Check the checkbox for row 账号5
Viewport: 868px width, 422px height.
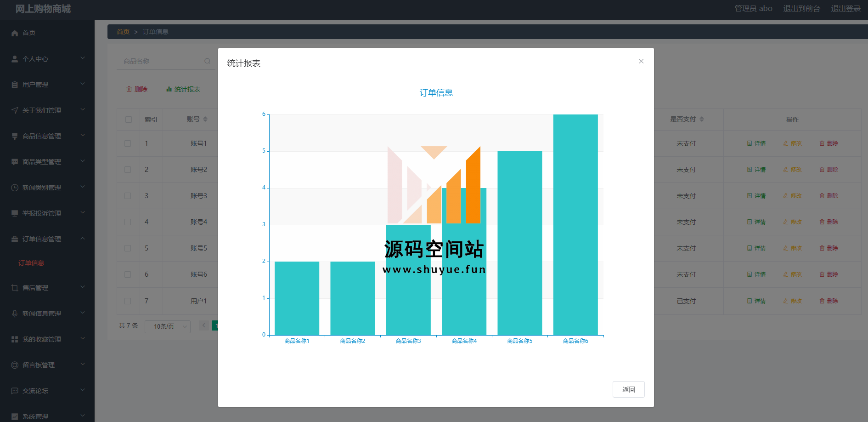(128, 248)
